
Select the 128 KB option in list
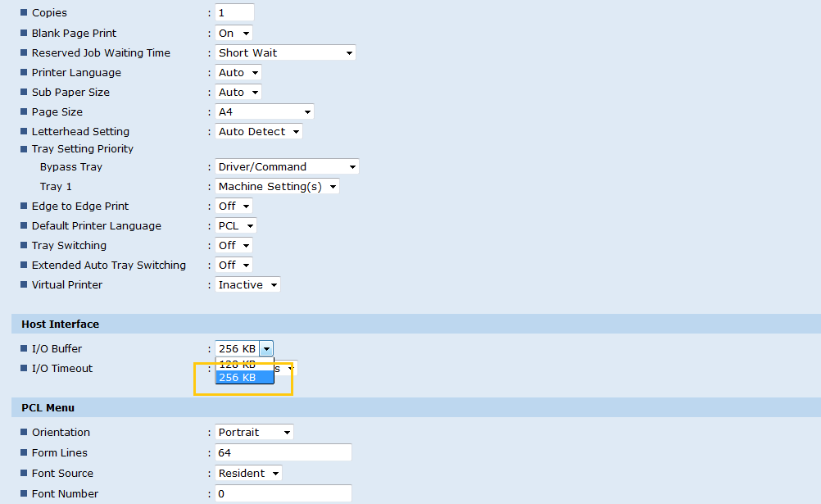[238, 364]
